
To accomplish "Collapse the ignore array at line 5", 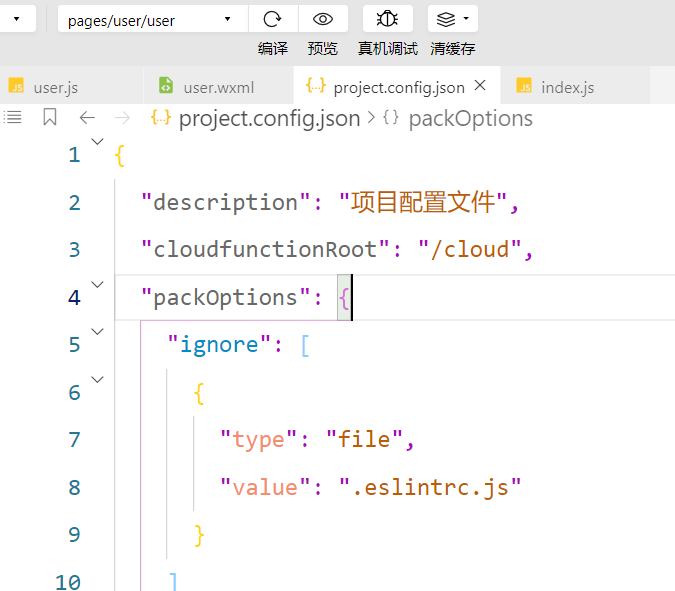I will coord(98,332).
